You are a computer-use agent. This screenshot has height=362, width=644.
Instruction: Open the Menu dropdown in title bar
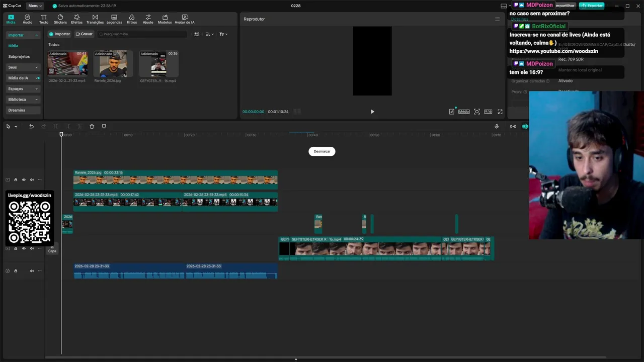35,6
